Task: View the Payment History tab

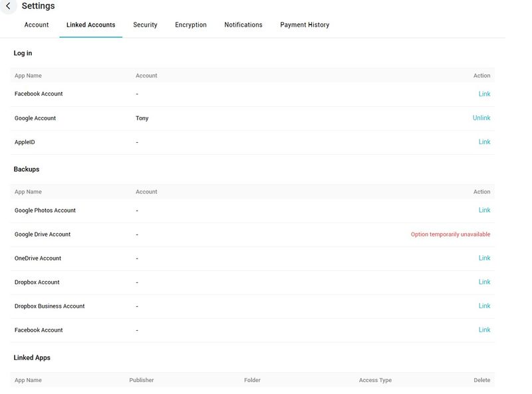Action: click(305, 25)
